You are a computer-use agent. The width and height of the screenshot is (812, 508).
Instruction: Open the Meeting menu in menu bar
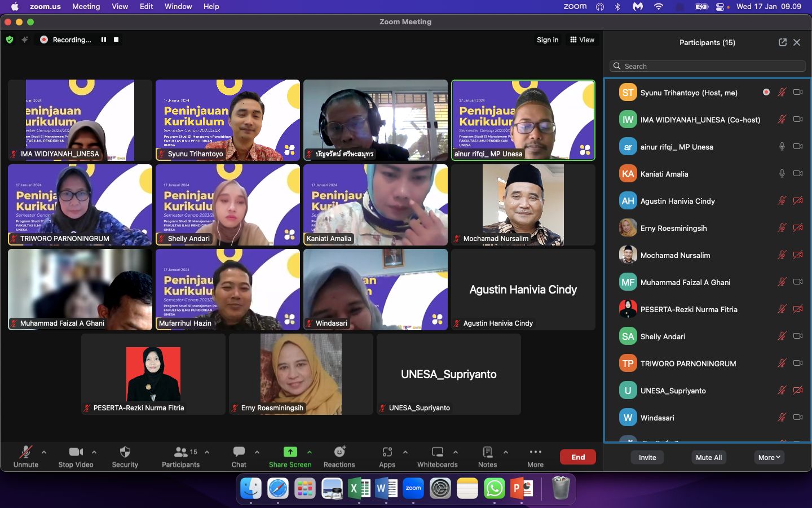pos(86,6)
